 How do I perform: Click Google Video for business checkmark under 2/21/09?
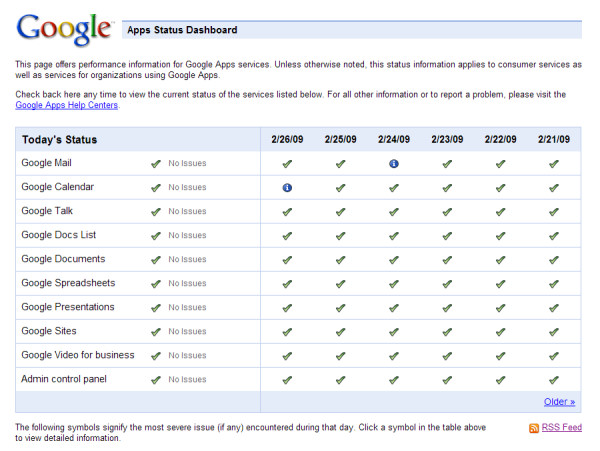pos(554,356)
